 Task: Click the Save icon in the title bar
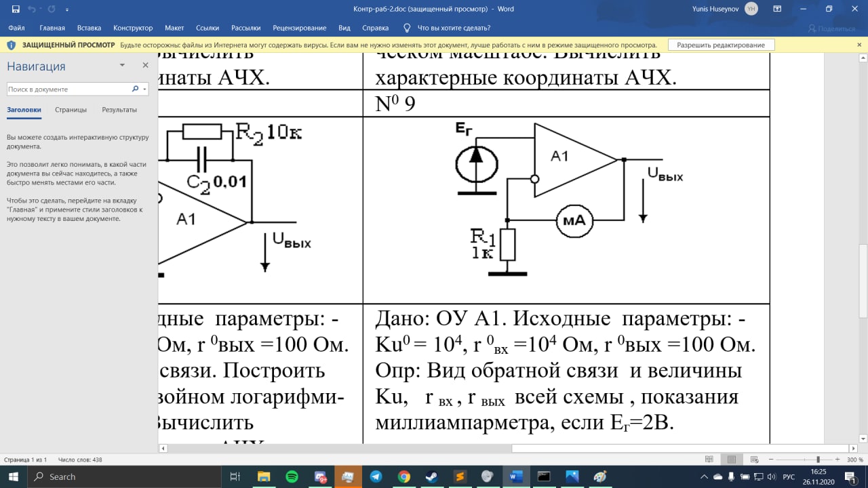click(x=16, y=9)
